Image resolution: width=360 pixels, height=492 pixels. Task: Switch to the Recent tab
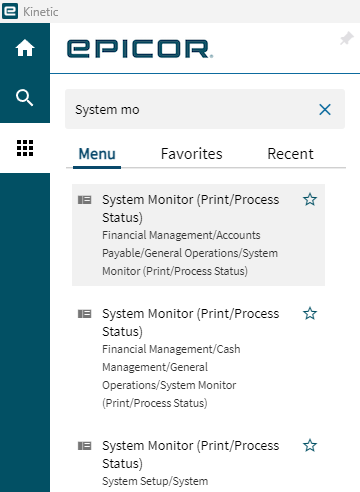[x=290, y=154]
